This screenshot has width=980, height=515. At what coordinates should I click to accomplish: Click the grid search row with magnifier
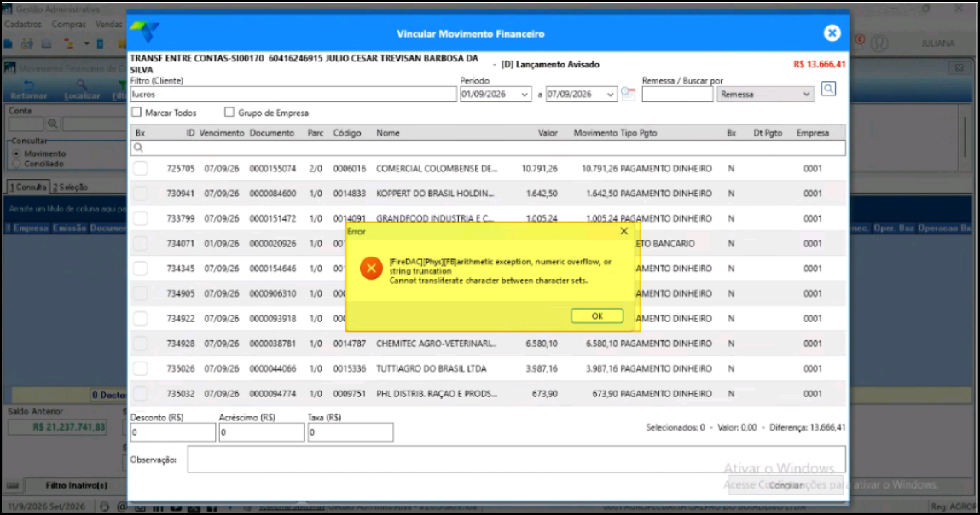click(488, 148)
